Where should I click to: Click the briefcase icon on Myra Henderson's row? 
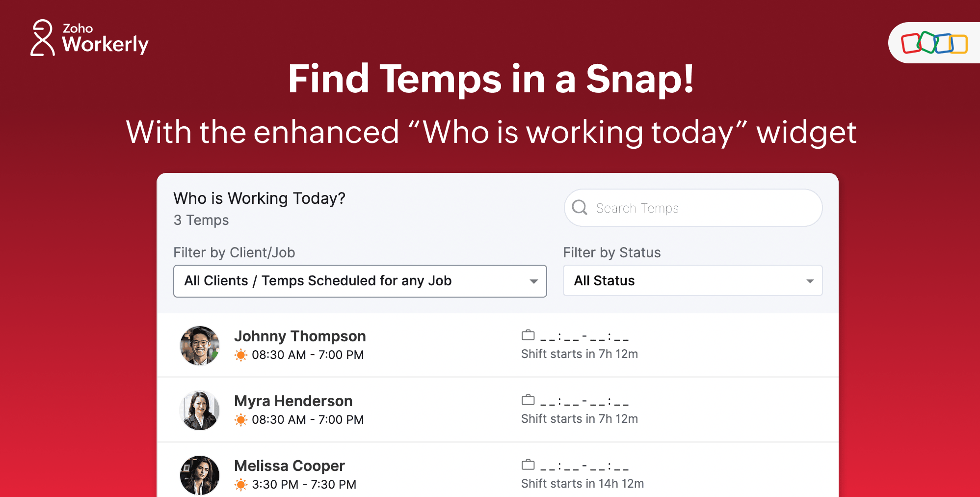528,399
